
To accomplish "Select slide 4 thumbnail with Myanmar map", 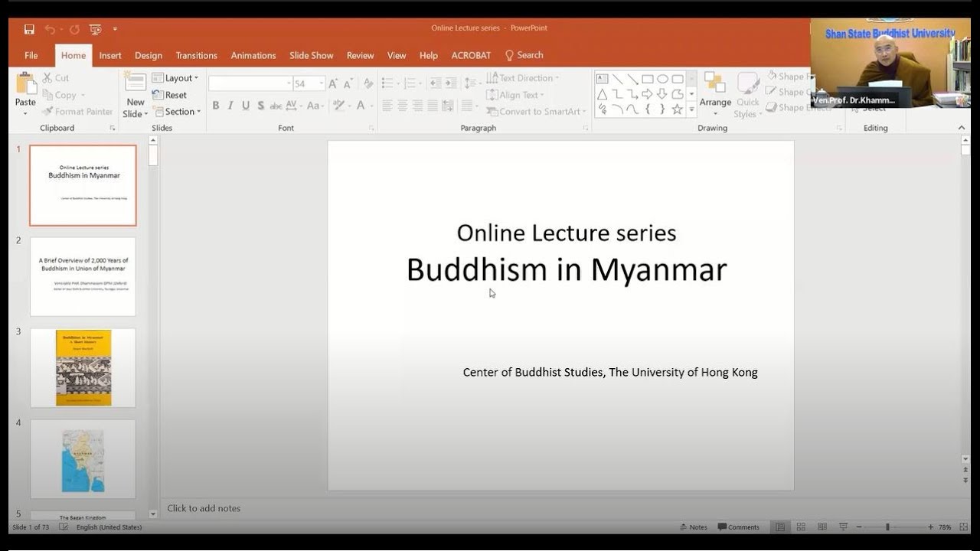I will pyautogui.click(x=83, y=459).
